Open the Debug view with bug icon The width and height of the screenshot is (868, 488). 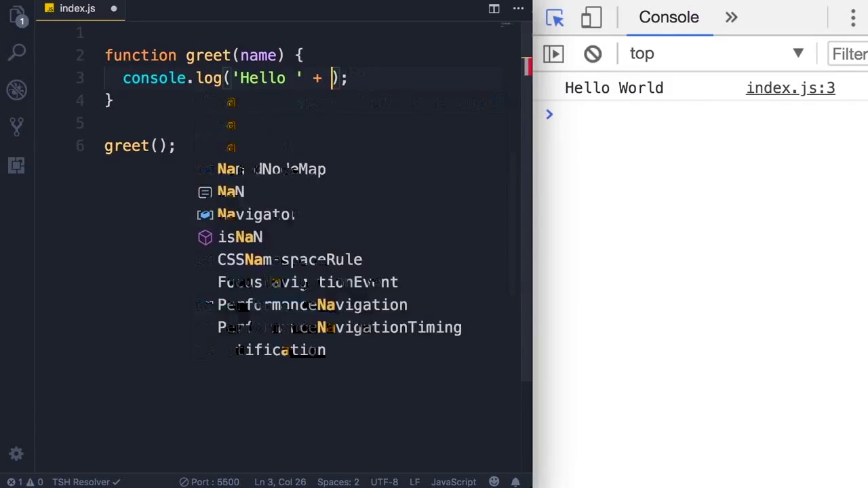17,89
